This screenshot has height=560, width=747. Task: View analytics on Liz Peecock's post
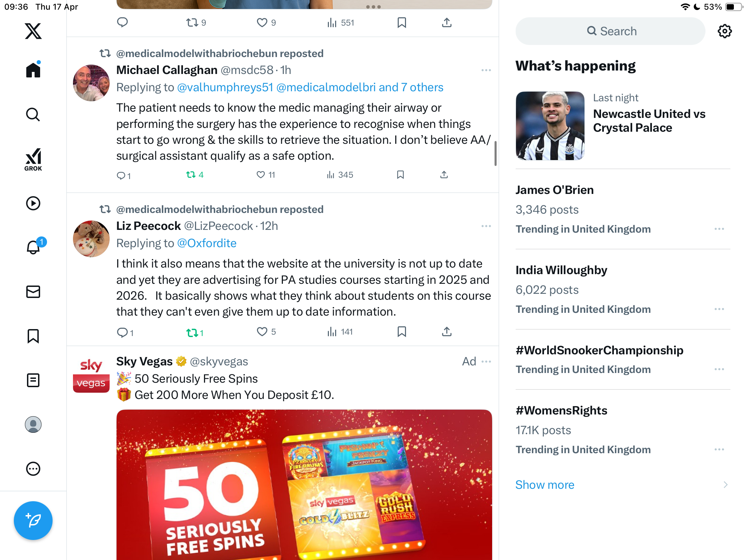click(340, 332)
